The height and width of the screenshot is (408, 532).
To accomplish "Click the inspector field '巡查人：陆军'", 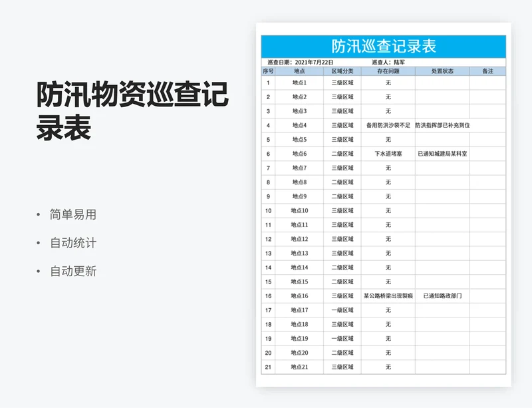I will [388, 62].
